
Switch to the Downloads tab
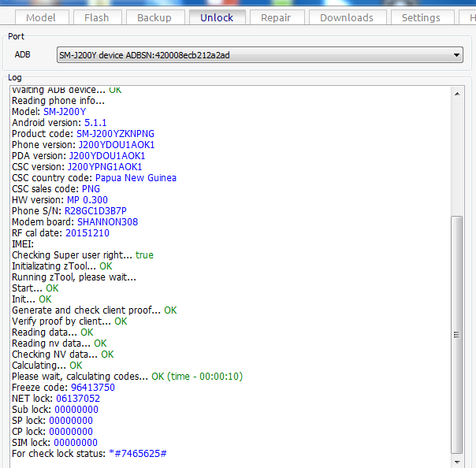coord(347,17)
